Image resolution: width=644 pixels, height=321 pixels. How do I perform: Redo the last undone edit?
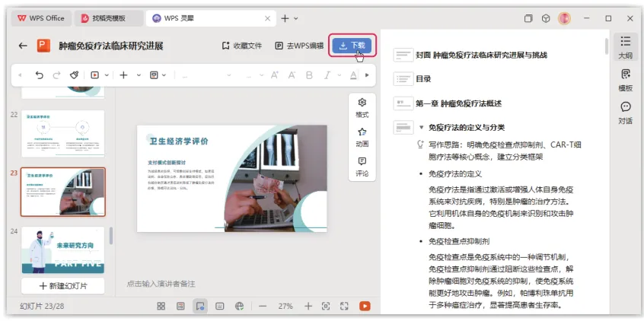tap(56, 75)
